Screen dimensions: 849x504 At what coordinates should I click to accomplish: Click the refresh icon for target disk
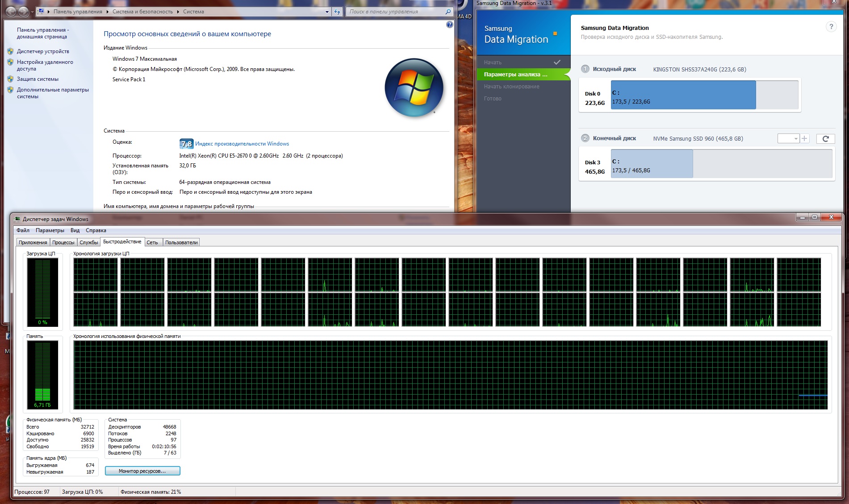pyautogui.click(x=825, y=139)
